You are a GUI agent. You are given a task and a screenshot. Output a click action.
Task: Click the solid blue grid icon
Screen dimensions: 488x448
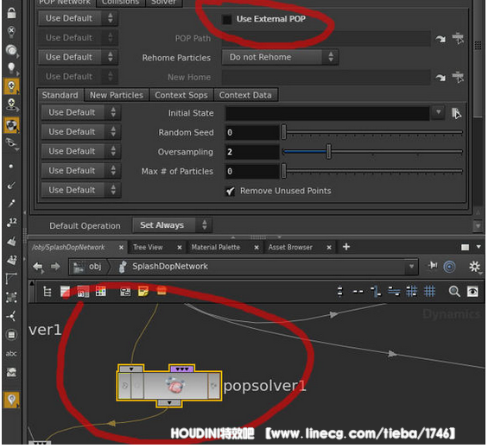(x=429, y=292)
